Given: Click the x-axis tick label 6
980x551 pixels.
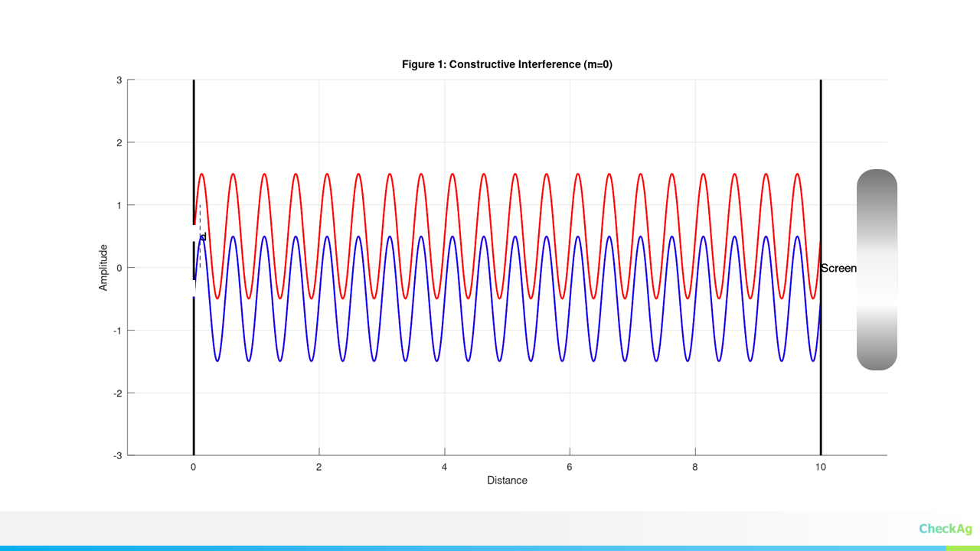Looking at the screenshot, I should [x=570, y=466].
